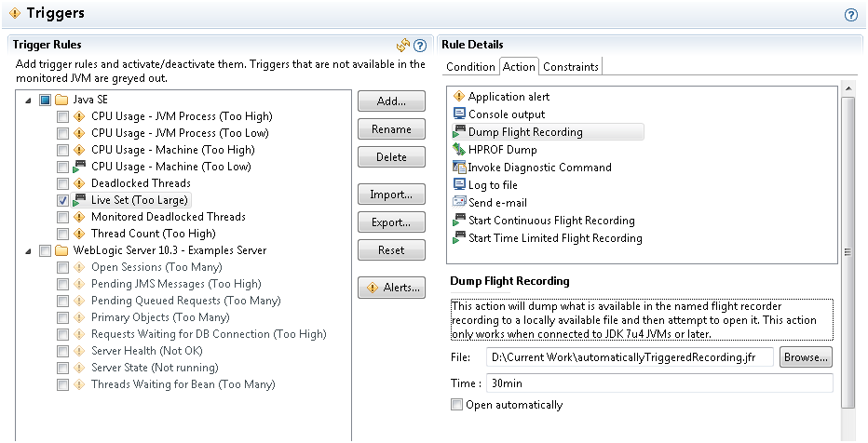Click the Rule Details vertical scrollbar
868x443 pixels.
(x=847, y=251)
